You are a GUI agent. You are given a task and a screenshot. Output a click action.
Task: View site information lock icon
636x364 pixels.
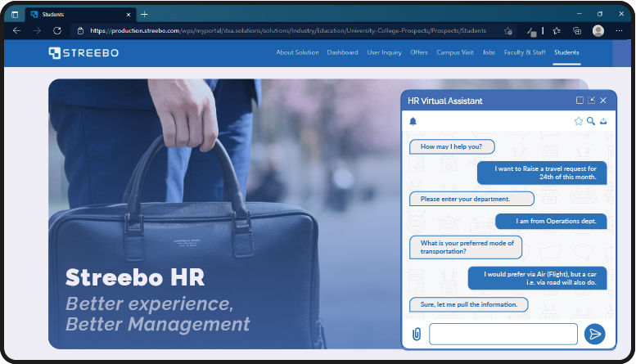click(x=80, y=31)
